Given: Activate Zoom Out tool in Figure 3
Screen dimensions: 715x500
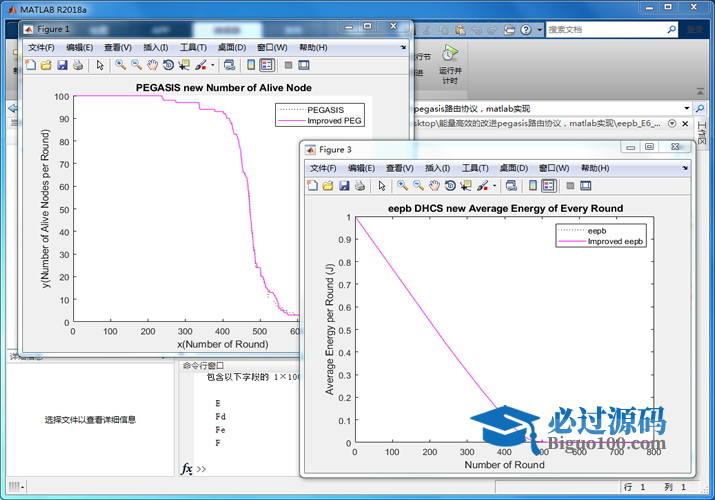Looking at the screenshot, I should 418,186.
